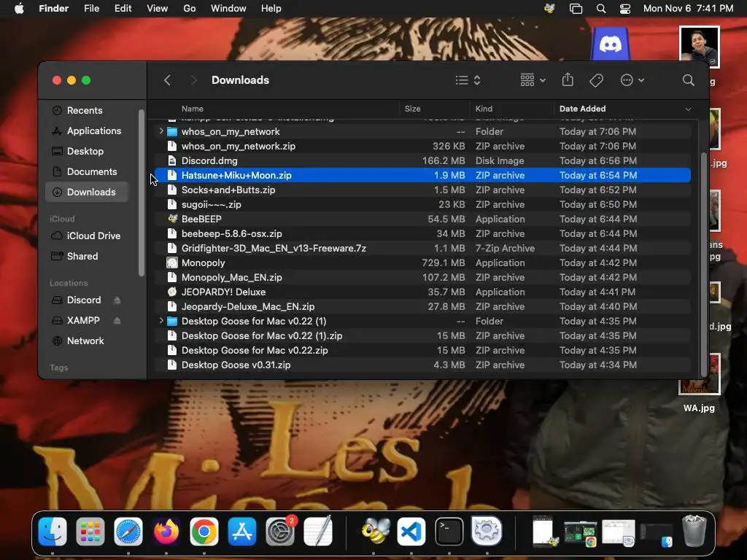Screen dimensions: 747x560
Task: Open the Window menu
Action: [228, 9]
